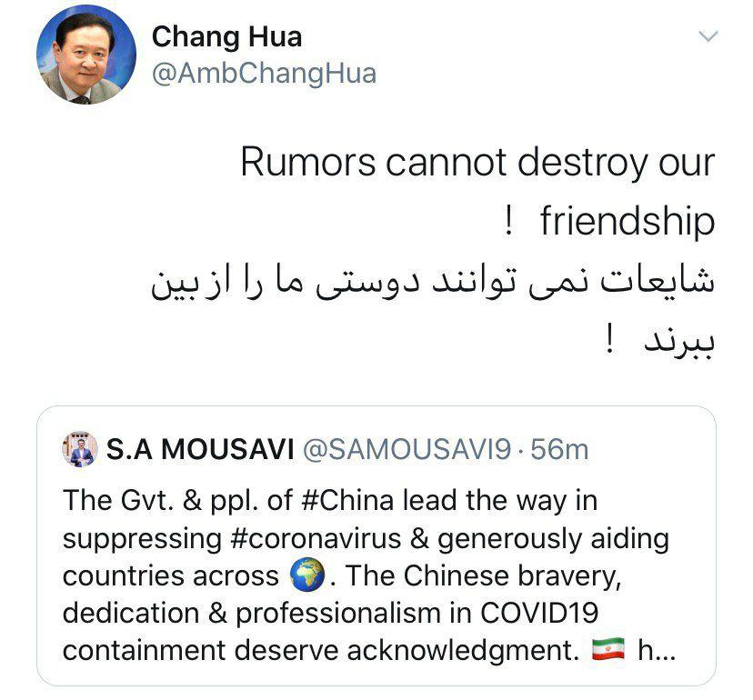The height and width of the screenshot is (700, 753).
Task: Click the globe emoji in quoted tweet
Action: tap(307, 575)
